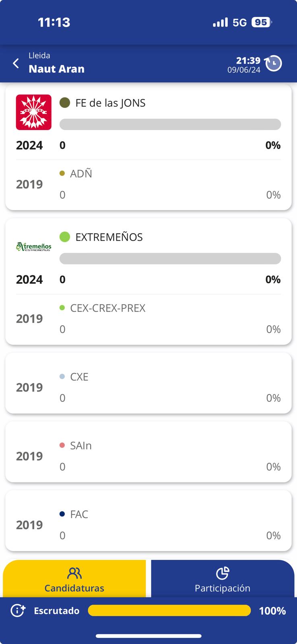Tap the FE de las JONS color dot
Screen dimensions: 297x644
(65, 103)
